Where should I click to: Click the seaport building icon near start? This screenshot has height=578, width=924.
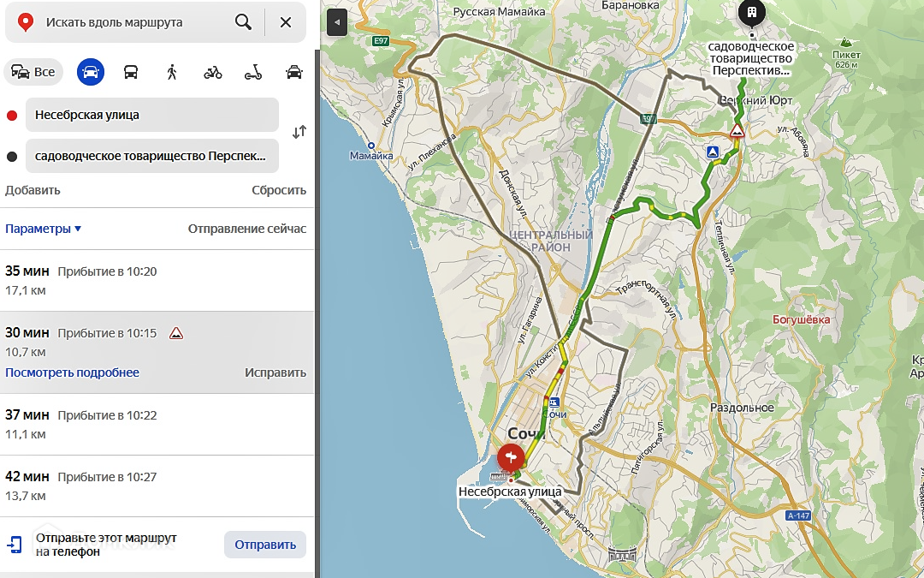[500, 477]
